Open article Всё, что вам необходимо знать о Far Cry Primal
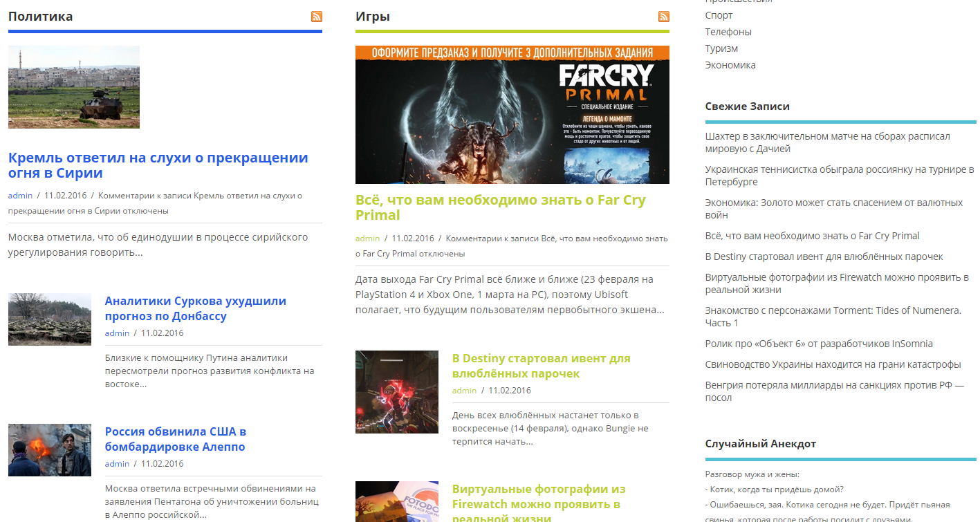The width and height of the screenshot is (980, 522). click(501, 207)
